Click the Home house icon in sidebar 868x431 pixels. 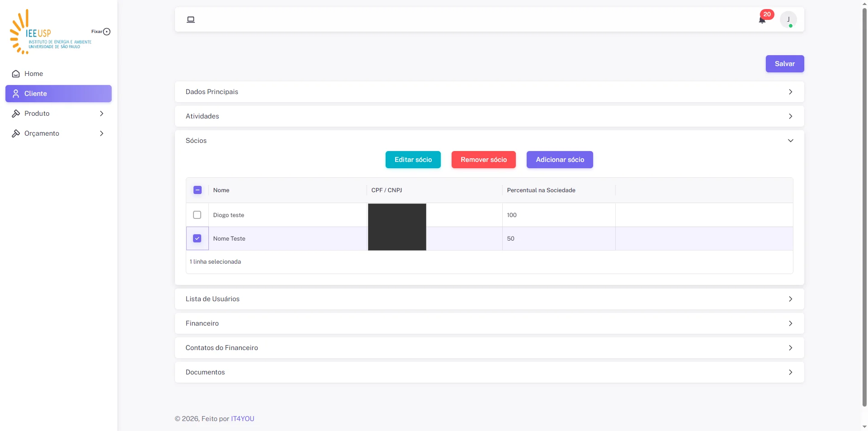pos(16,74)
